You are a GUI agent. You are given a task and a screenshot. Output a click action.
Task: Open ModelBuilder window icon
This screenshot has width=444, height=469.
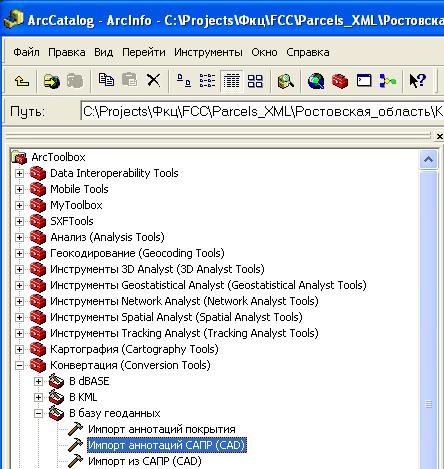click(x=388, y=81)
